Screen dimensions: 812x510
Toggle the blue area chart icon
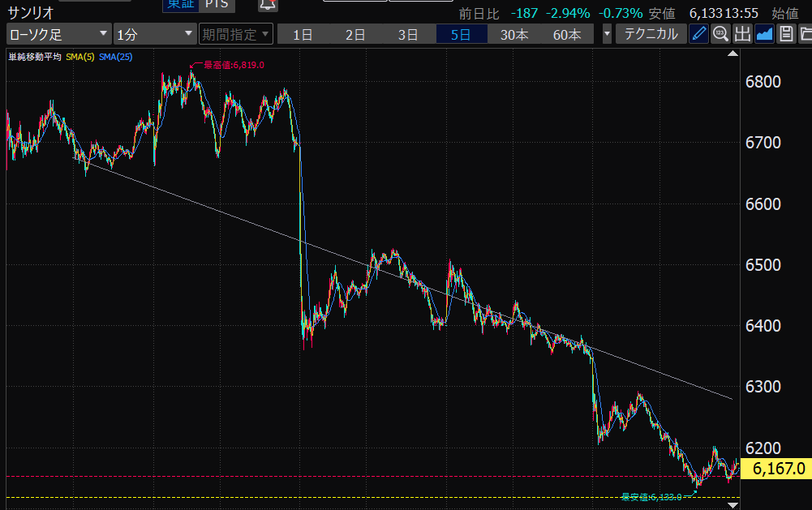[764, 34]
